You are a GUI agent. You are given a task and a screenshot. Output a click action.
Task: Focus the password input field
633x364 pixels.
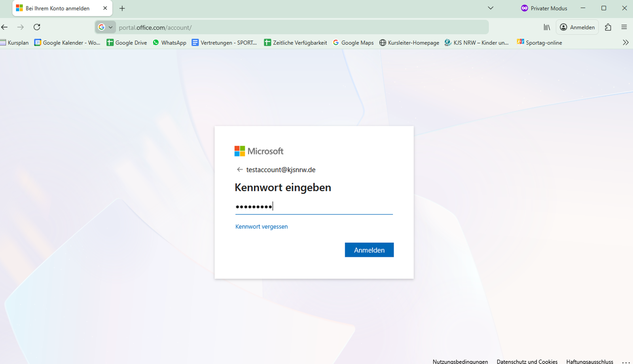click(x=314, y=207)
